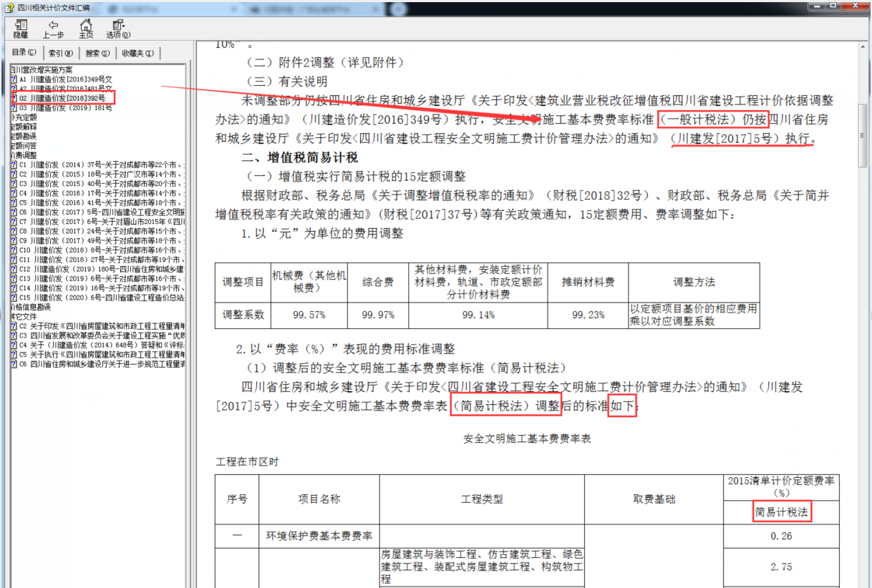Click the 2.75 rate value cell

point(782,567)
